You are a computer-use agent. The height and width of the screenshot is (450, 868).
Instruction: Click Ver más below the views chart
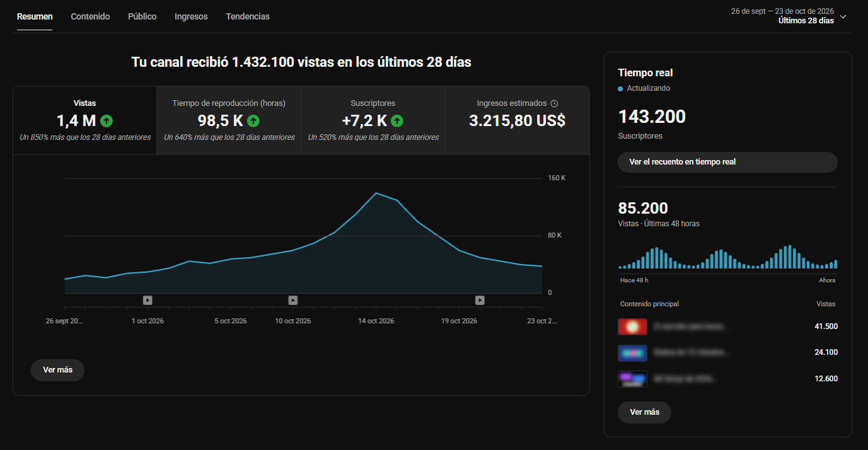pos(57,370)
